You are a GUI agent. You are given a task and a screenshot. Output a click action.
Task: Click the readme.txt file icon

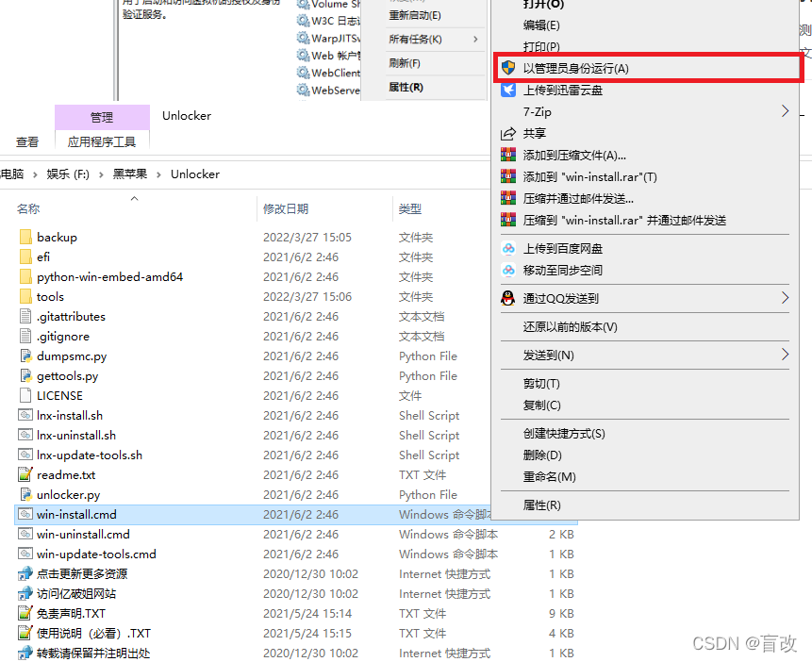point(25,474)
